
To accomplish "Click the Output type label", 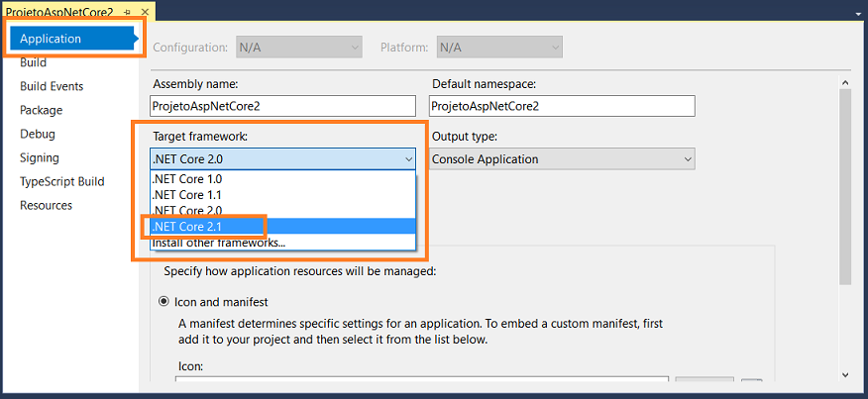I will coord(465,137).
